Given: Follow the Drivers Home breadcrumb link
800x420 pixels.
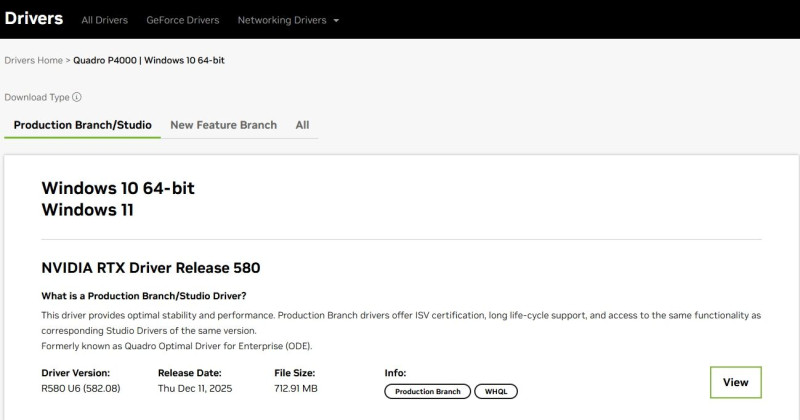Looking at the screenshot, I should click(x=33, y=60).
